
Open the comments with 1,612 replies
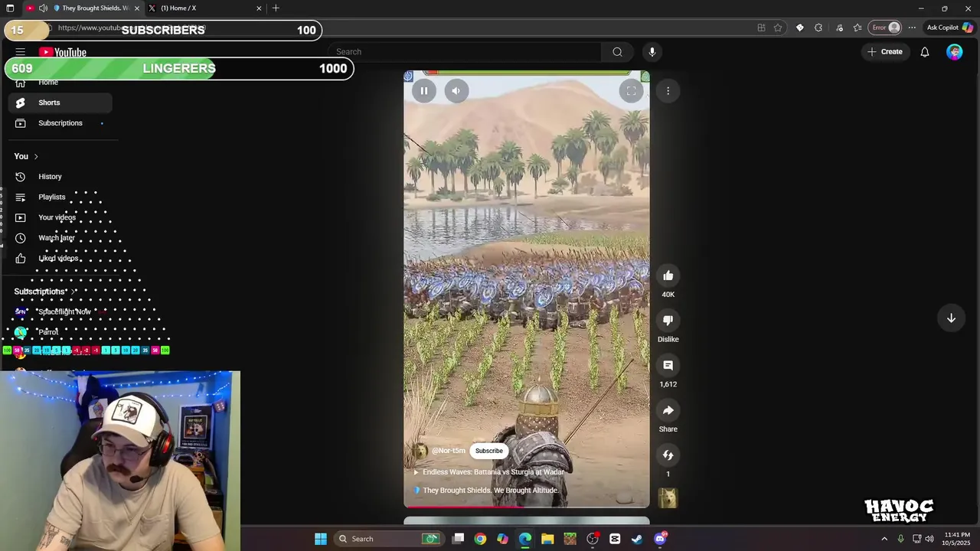(668, 366)
